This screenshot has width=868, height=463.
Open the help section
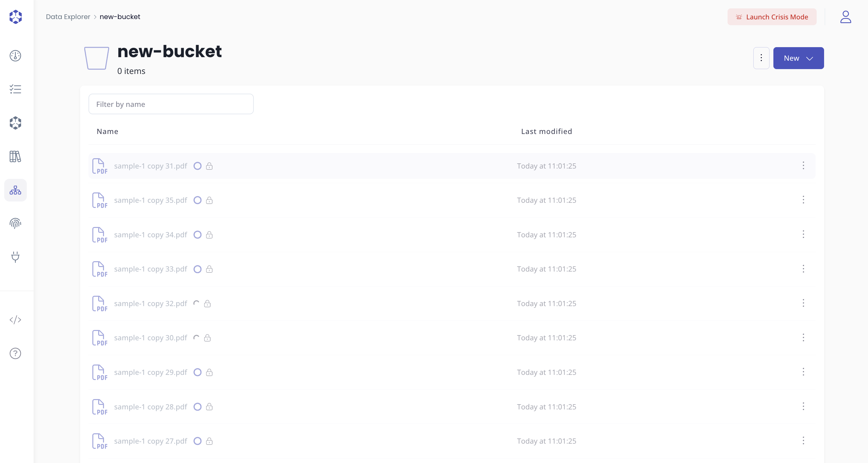coord(15,353)
